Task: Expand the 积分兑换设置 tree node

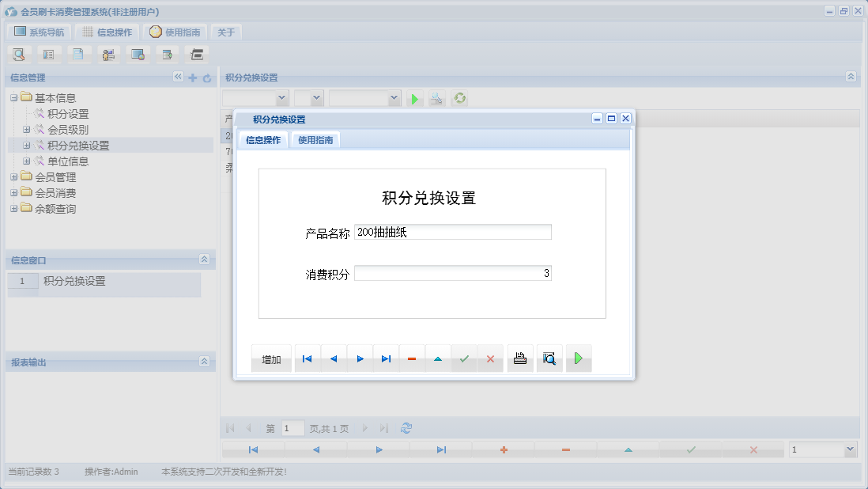Action: coord(25,145)
